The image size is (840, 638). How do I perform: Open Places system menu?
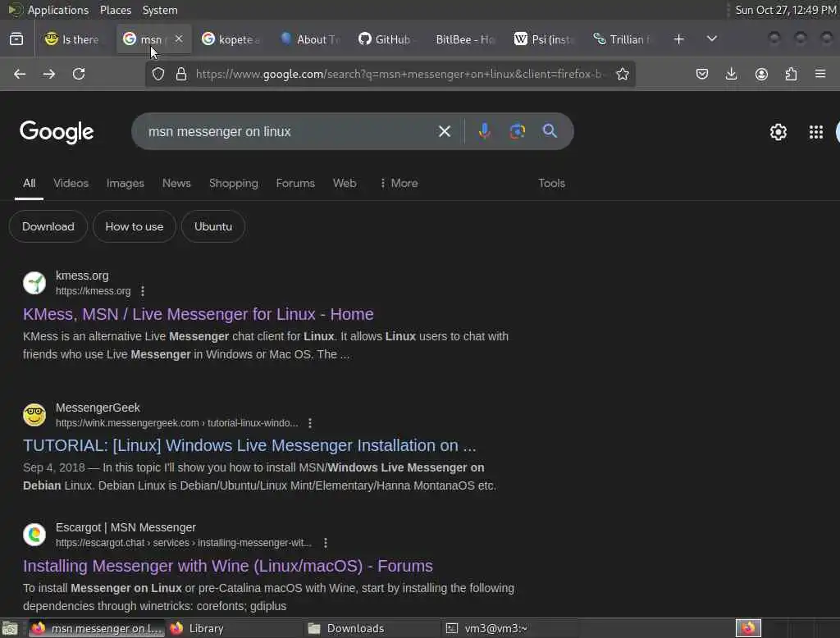[x=115, y=10]
